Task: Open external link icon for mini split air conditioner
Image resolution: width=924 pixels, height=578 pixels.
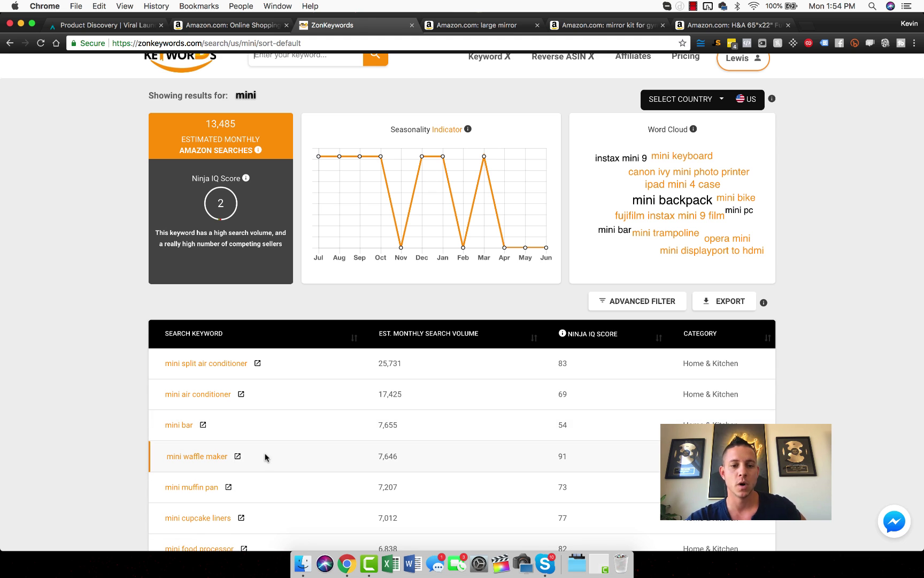Action: (x=257, y=363)
